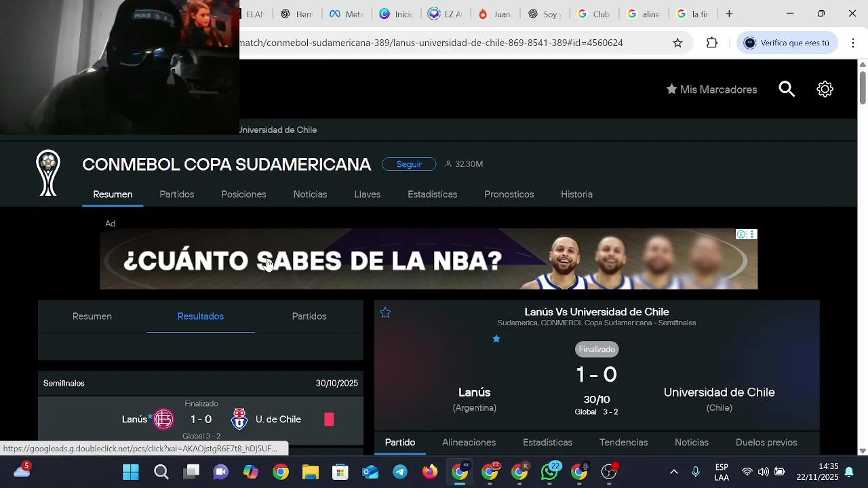
Task: Switch to the Club browser tab
Action: point(594,14)
